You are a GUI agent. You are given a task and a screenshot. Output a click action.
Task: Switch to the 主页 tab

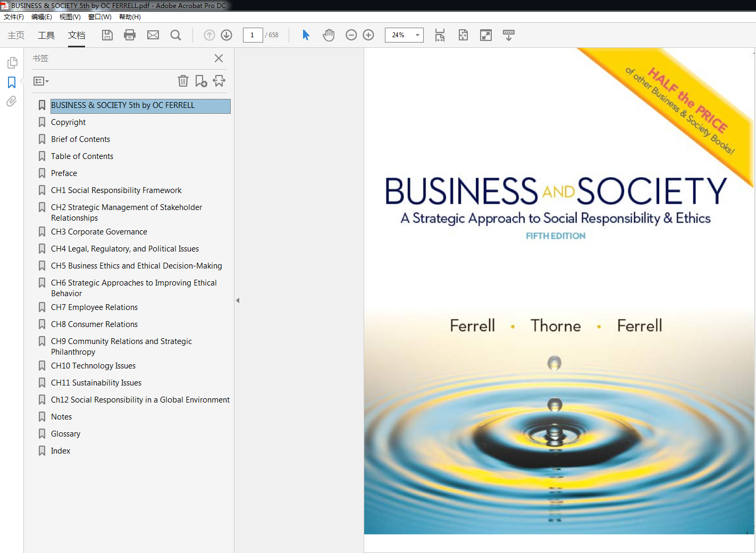(x=16, y=35)
